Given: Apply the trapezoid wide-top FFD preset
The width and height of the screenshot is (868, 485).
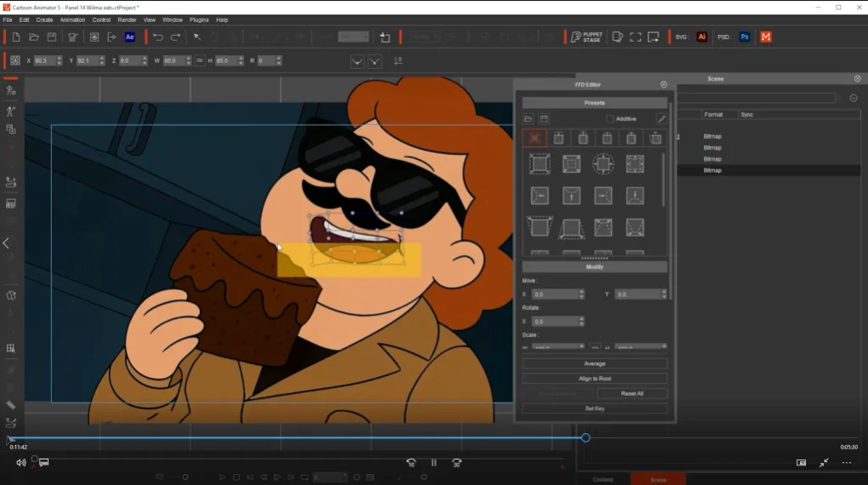Looking at the screenshot, I should pyautogui.click(x=540, y=227).
